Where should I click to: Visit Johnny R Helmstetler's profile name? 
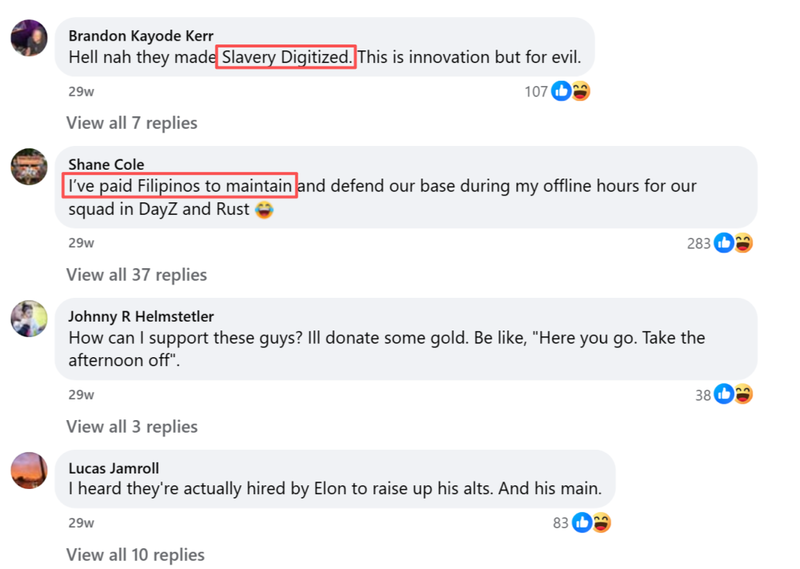(x=141, y=316)
